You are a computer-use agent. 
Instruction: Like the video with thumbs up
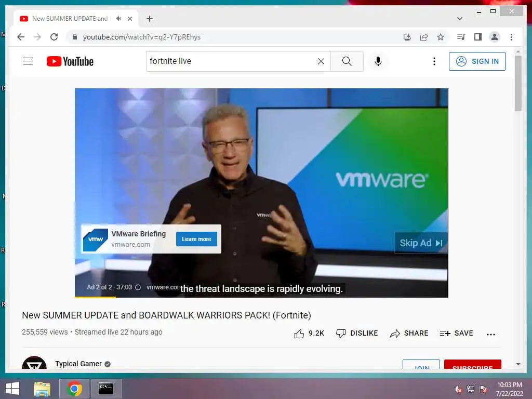coord(299,334)
